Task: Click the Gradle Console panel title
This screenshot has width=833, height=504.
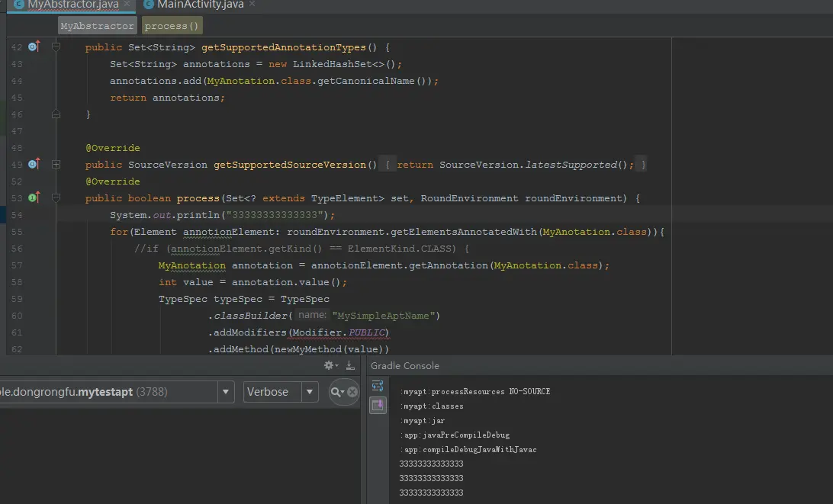Action: coord(405,365)
